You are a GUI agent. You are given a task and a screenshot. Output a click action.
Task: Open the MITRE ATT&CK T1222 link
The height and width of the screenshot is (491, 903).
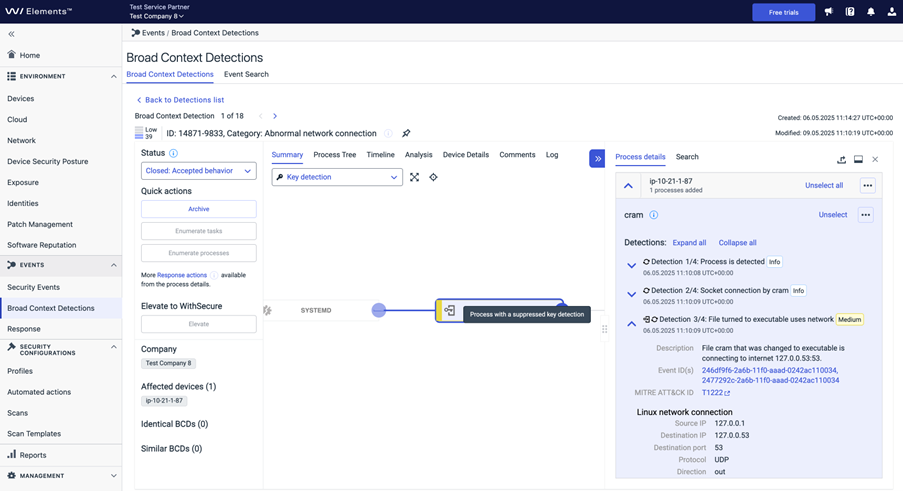pos(716,393)
